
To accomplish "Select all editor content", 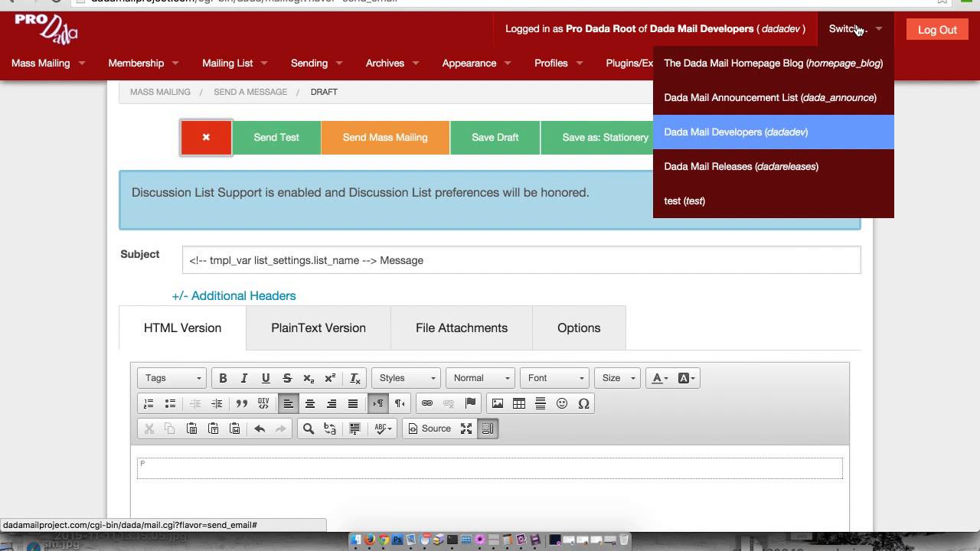I will (354, 429).
